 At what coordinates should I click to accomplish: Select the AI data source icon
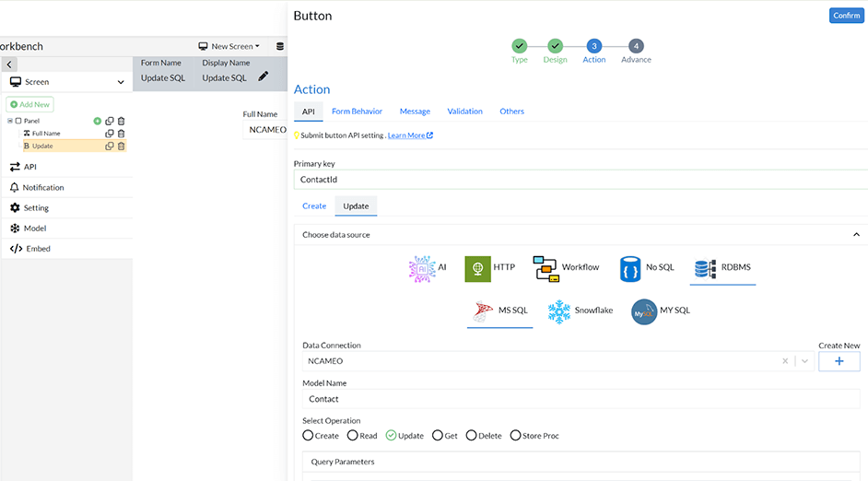pos(422,268)
